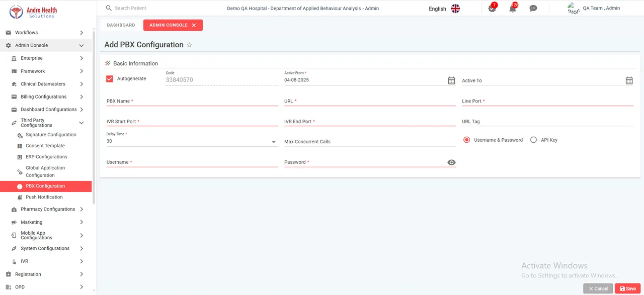Open the Delay Time dropdown

click(192, 141)
